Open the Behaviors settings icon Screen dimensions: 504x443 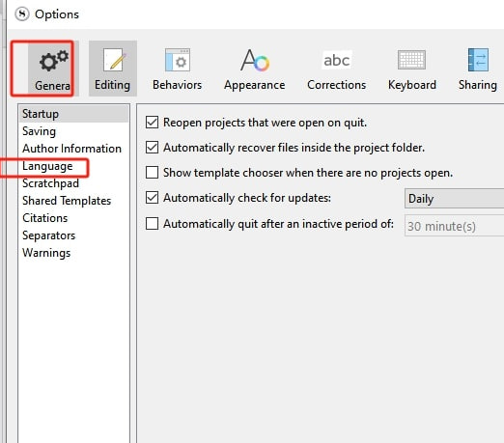178,60
